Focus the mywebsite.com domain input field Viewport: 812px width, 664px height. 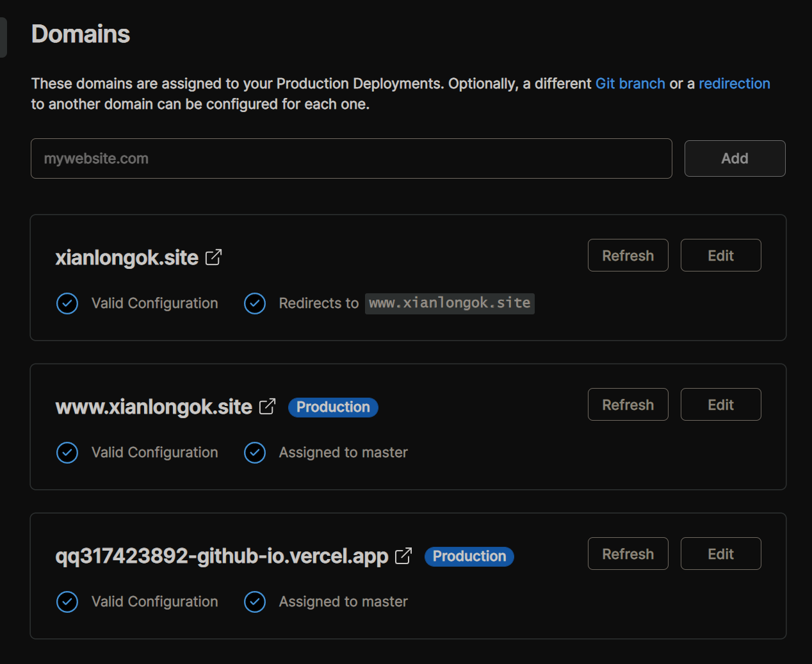click(352, 158)
